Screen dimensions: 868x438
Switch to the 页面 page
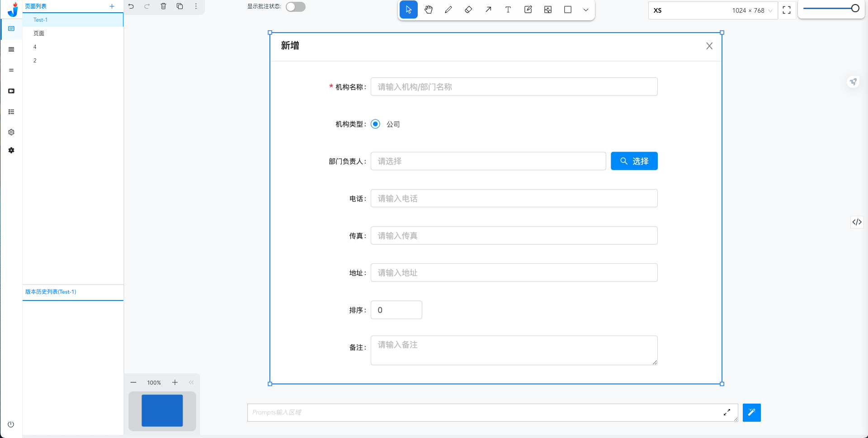pyautogui.click(x=39, y=33)
